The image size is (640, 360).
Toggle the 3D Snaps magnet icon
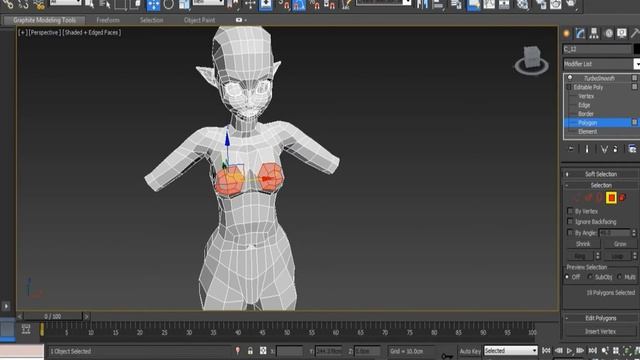[284, 4]
